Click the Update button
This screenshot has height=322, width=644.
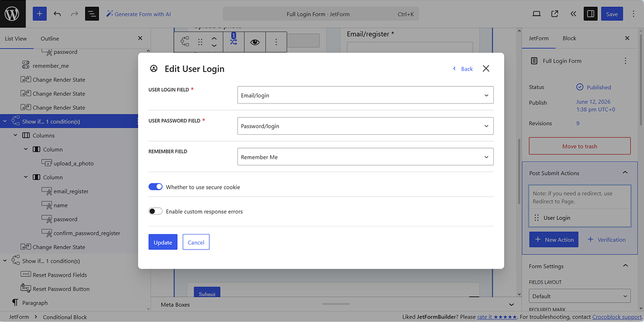click(x=163, y=242)
